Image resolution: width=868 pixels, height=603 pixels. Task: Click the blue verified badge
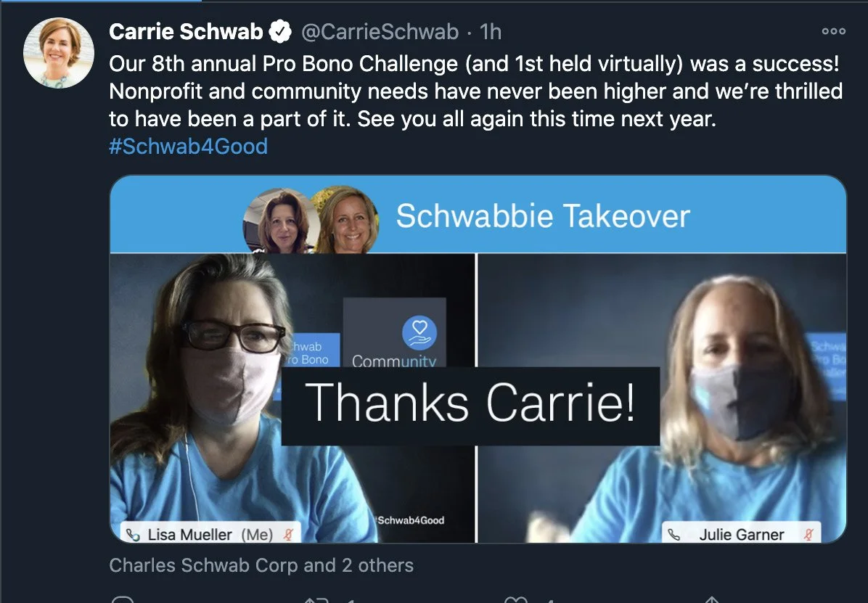pos(280,31)
